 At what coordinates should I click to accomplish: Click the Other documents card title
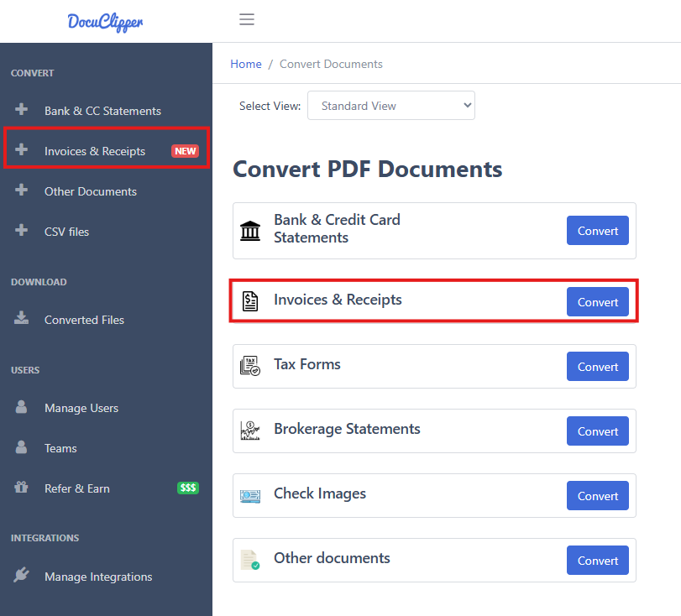coord(332,558)
